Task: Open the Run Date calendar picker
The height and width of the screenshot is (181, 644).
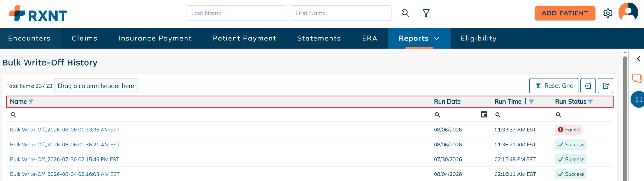Action: pyautogui.click(x=484, y=114)
